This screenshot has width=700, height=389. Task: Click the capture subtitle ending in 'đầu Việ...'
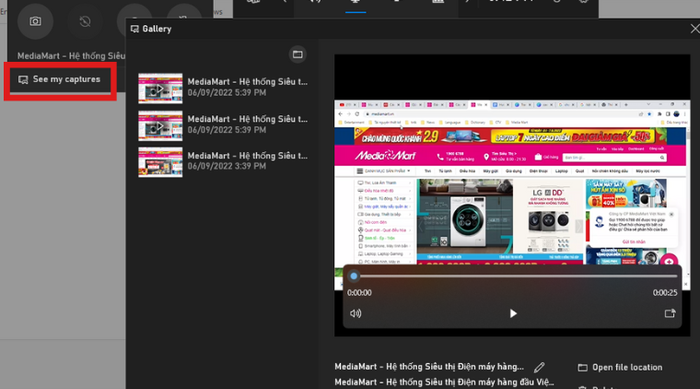[444, 382]
